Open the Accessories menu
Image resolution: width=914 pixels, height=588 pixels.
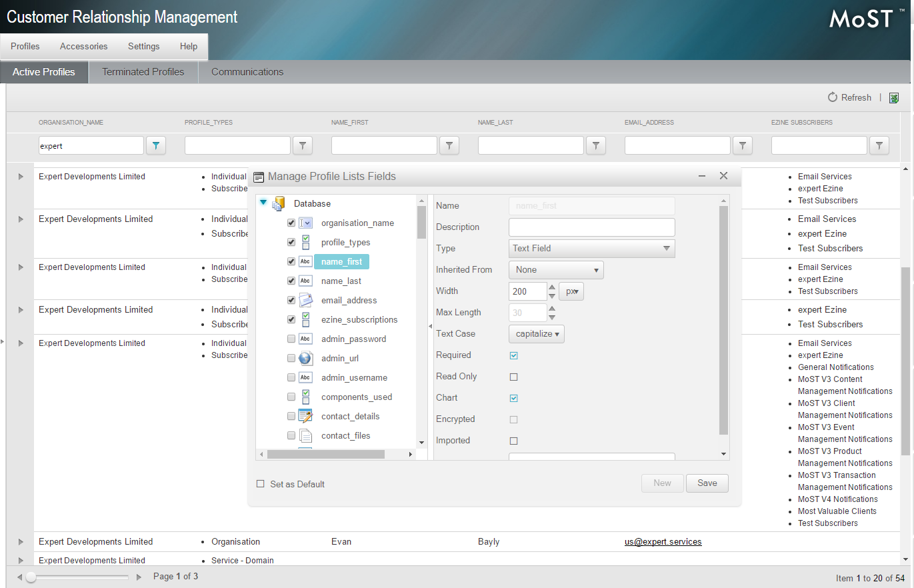coord(83,47)
